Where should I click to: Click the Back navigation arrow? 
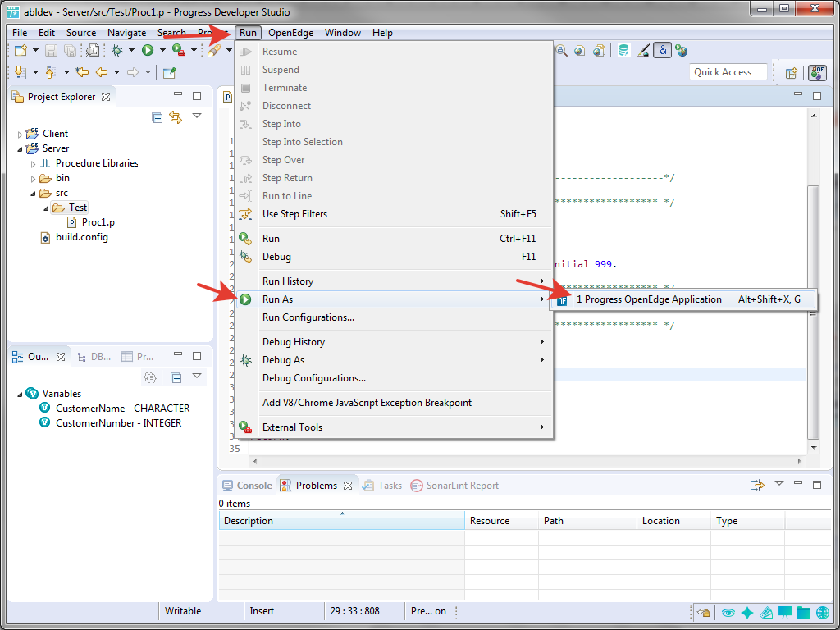coord(101,72)
